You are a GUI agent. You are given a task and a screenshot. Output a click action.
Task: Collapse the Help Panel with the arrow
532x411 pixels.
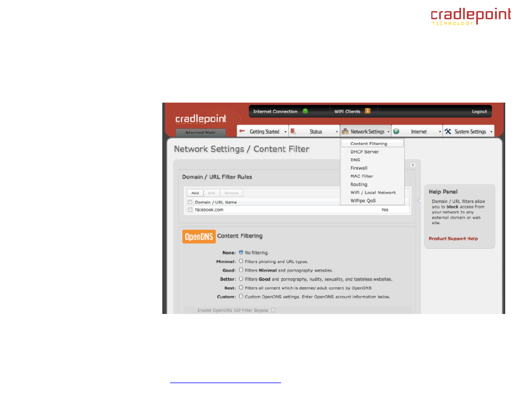tap(419, 201)
